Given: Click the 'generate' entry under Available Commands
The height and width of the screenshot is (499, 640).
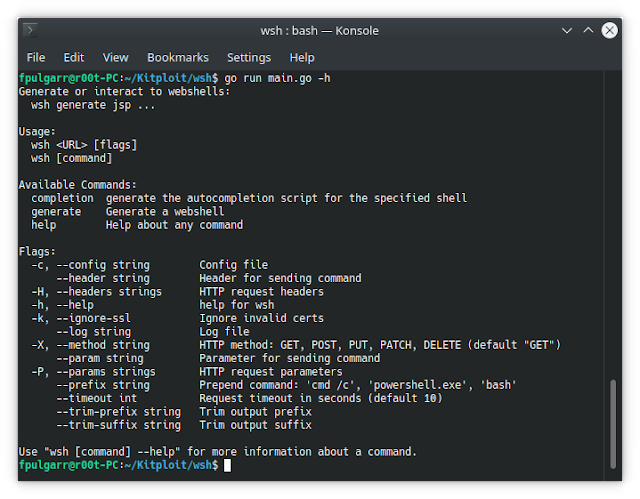Looking at the screenshot, I should point(56,212).
